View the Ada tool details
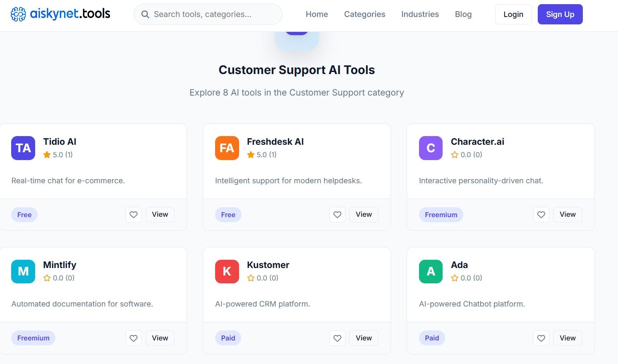This screenshot has width=618, height=364. coord(567,338)
